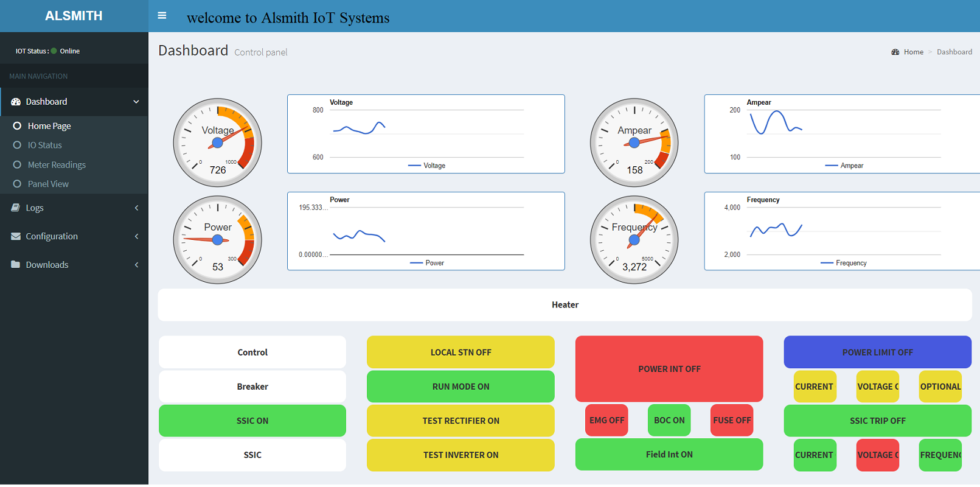Image resolution: width=980 pixels, height=487 pixels.
Task: Click the Dashboard gauge icon in sidebar
Action: pyautogui.click(x=16, y=102)
